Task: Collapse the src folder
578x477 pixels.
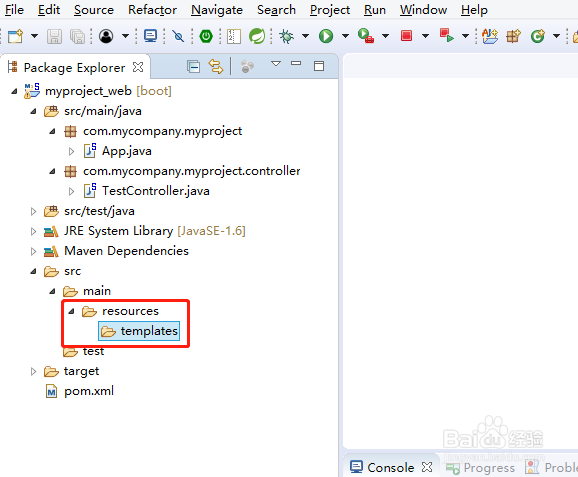Action: pos(33,271)
